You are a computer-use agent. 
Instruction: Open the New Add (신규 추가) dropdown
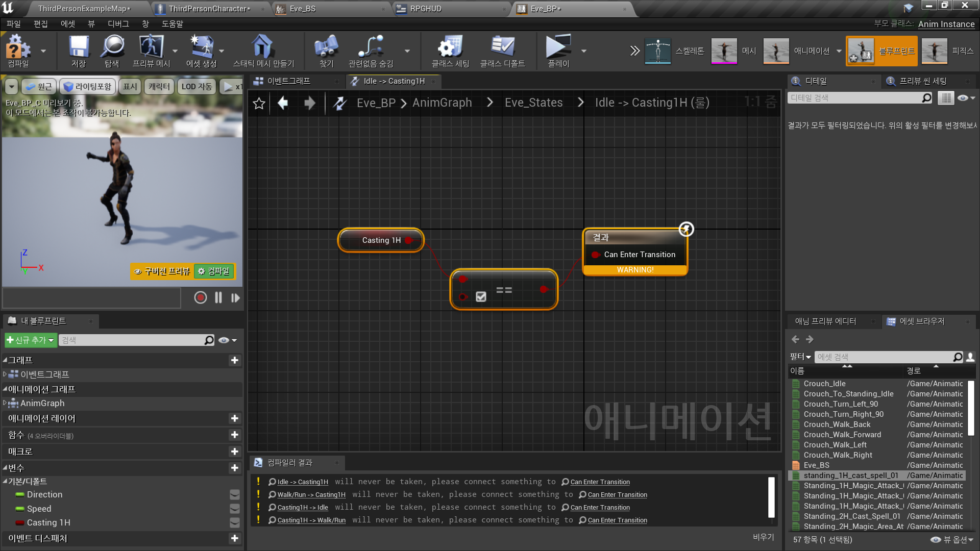(x=31, y=340)
